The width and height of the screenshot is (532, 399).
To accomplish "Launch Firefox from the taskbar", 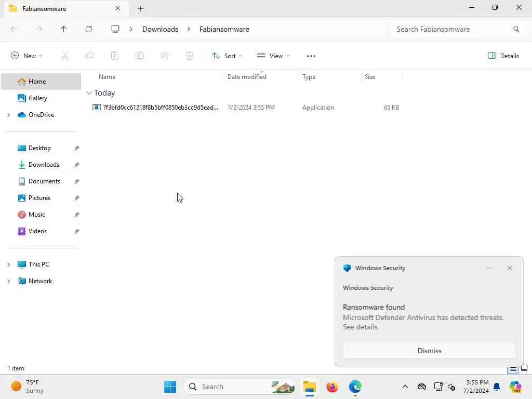I will point(332,387).
